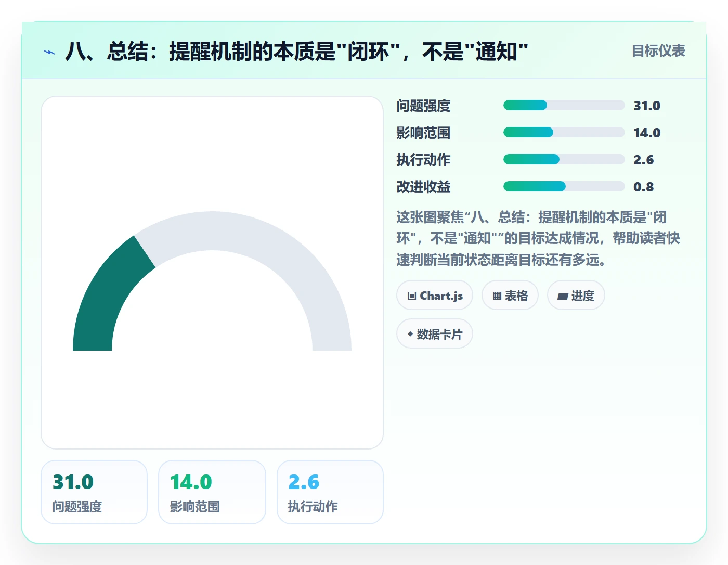Click the 执行动作 progress bar
This screenshot has width=728, height=565.
click(x=564, y=159)
